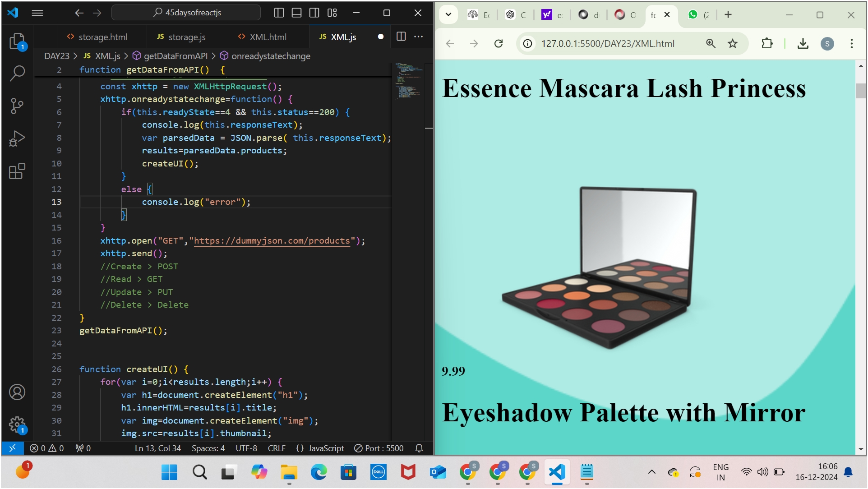868x489 pixels.
Task: Open the Manage gear settings menu
Action: [17, 424]
